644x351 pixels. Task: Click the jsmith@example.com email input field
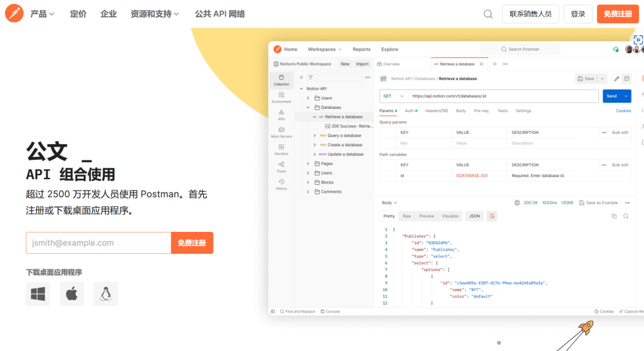tap(99, 243)
